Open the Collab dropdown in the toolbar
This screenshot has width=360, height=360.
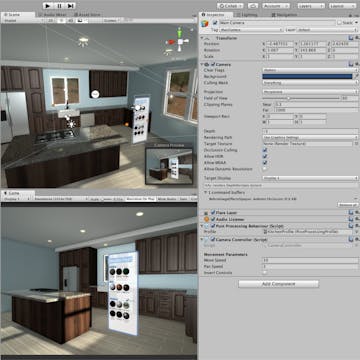pos(230,6)
